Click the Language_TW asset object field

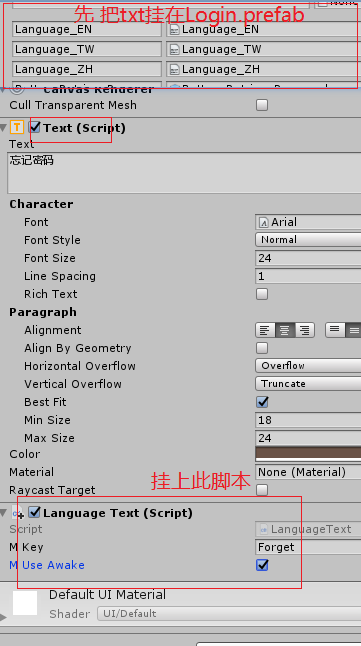(264, 49)
